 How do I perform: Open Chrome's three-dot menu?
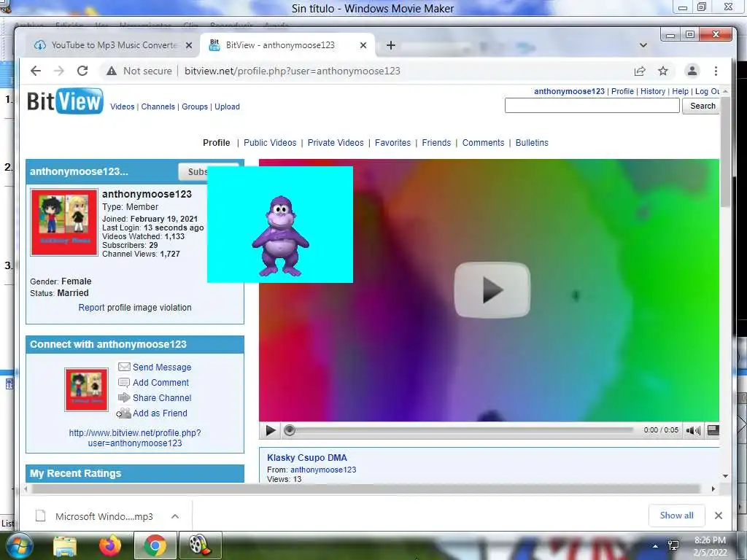(716, 71)
